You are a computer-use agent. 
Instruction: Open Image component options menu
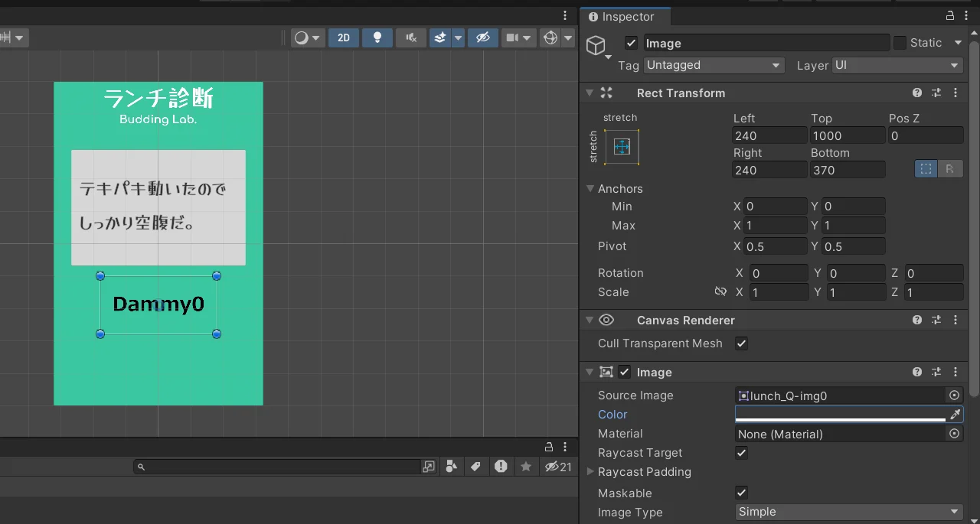coord(955,372)
